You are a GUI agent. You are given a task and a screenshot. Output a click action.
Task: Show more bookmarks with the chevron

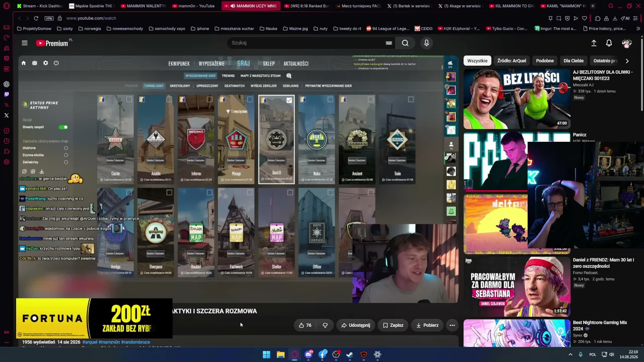tap(638, 29)
